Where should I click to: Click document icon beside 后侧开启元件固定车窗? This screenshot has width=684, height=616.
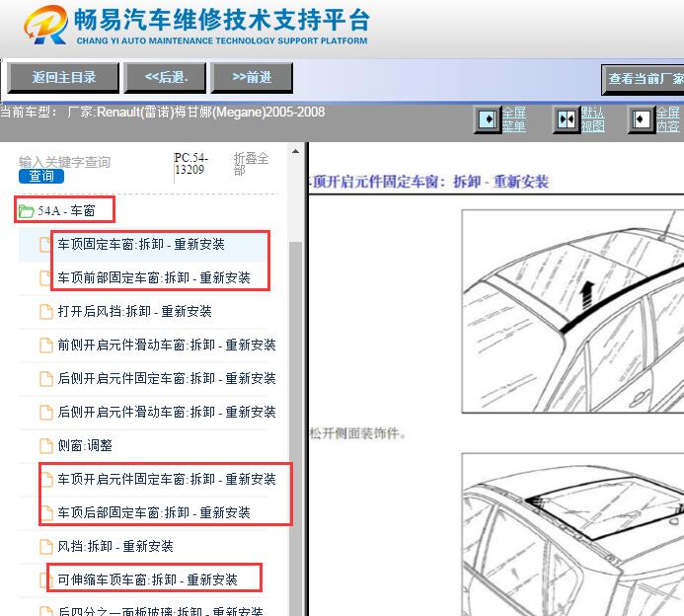click(45, 379)
